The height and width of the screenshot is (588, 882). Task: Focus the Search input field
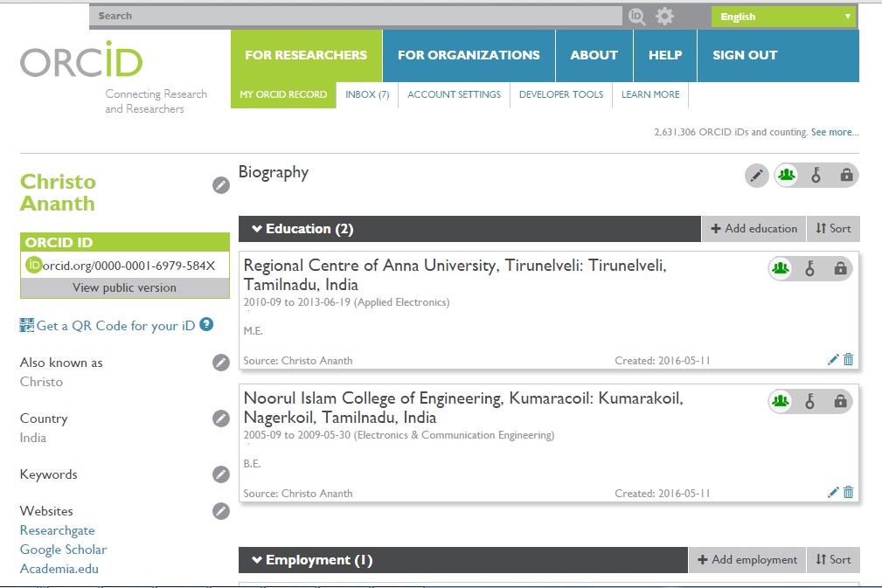click(356, 16)
